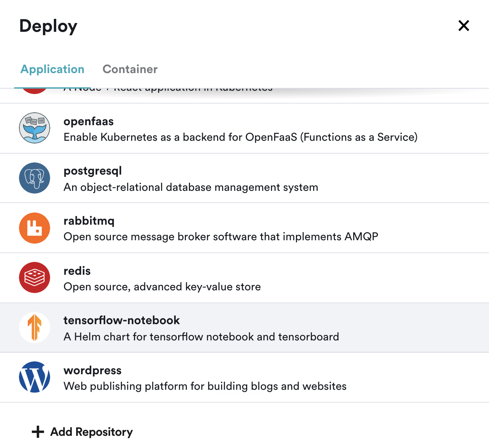The height and width of the screenshot is (448, 489).
Task: Click 'An object-relational database management system' description
Action: (191, 187)
